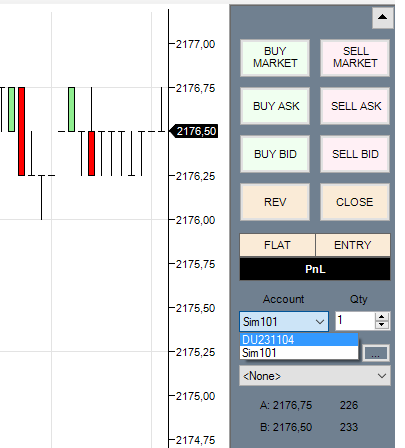Click the SELL ASK button
This screenshot has height=448, width=405.
pos(355,106)
